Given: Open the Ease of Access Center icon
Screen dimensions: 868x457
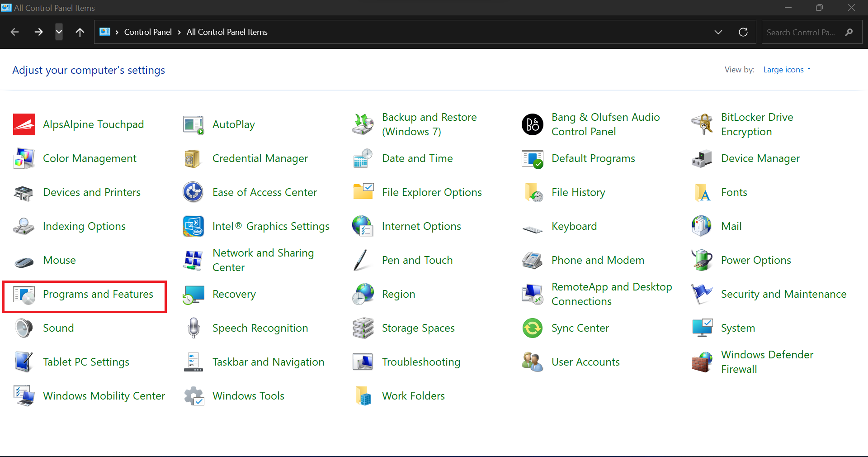Looking at the screenshot, I should coord(193,192).
